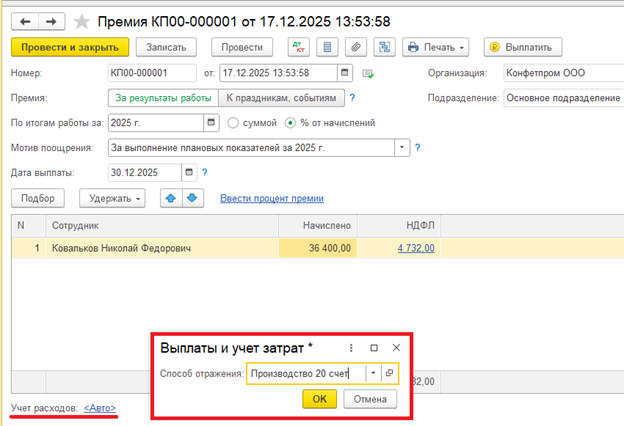Click Подразделение field Основное подразделение
The image size is (624, 426).
564,98
